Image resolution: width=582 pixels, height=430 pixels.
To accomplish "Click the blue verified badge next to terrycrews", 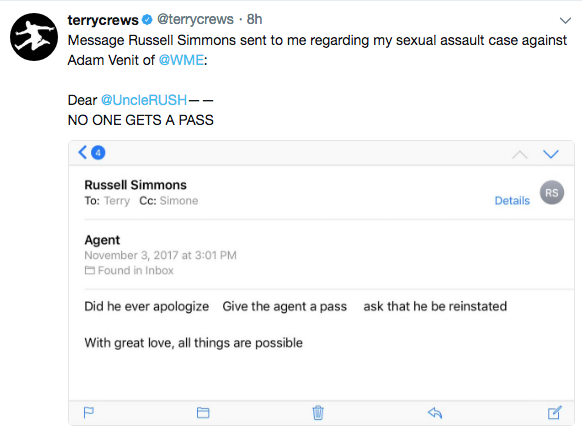I will coord(147,19).
